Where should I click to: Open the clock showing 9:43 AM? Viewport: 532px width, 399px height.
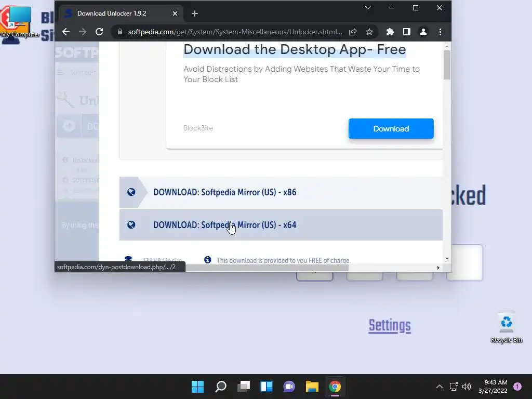pyautogui.click(x=493, y=387)
